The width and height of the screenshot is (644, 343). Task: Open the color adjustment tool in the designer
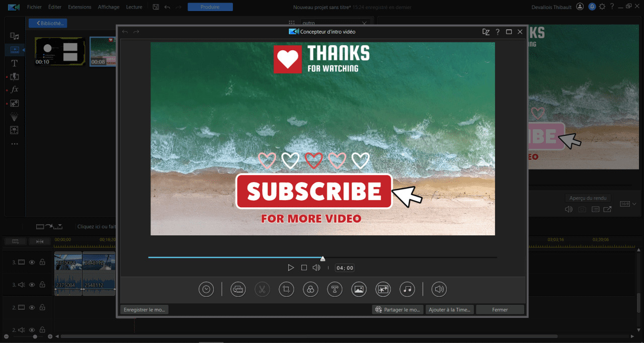click(x=310, y=289)
